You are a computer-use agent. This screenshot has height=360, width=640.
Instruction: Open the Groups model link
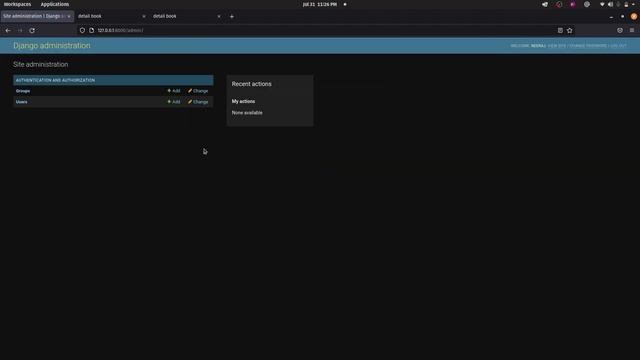pyautogui.click(x=23, y=91)
